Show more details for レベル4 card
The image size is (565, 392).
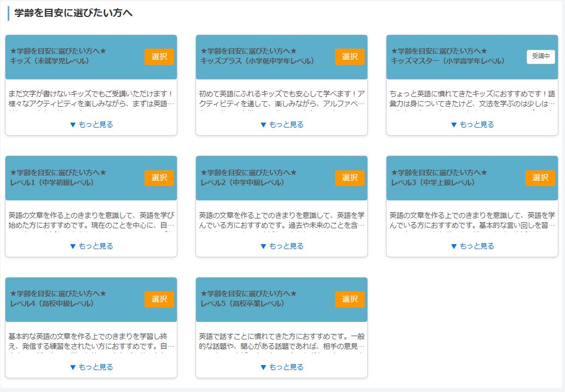91,367
